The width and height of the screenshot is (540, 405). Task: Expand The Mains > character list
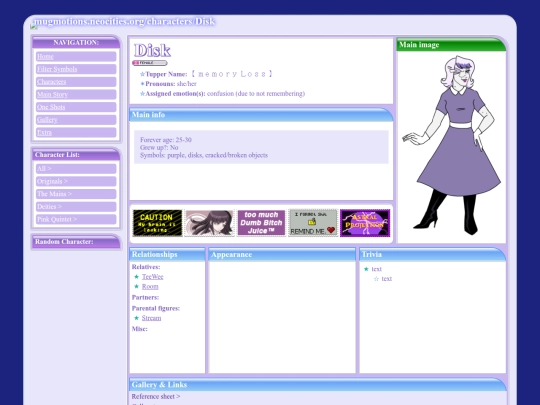click(x=76, y=194)
